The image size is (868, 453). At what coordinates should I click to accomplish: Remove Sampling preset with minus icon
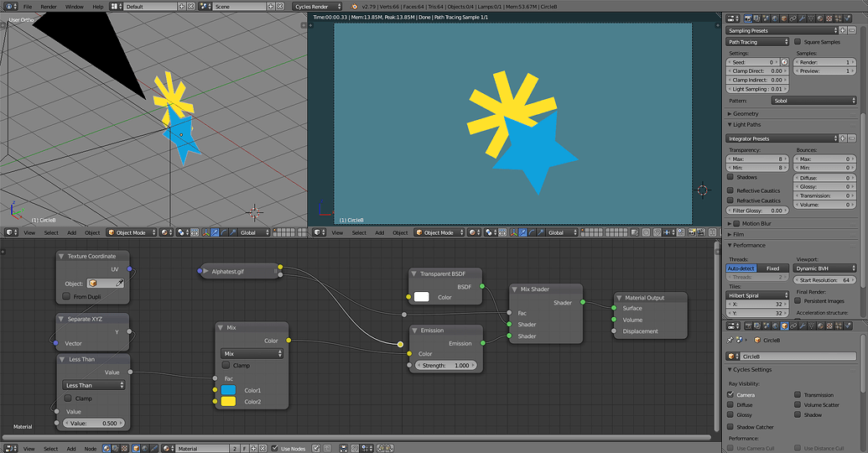click(852, 30)
